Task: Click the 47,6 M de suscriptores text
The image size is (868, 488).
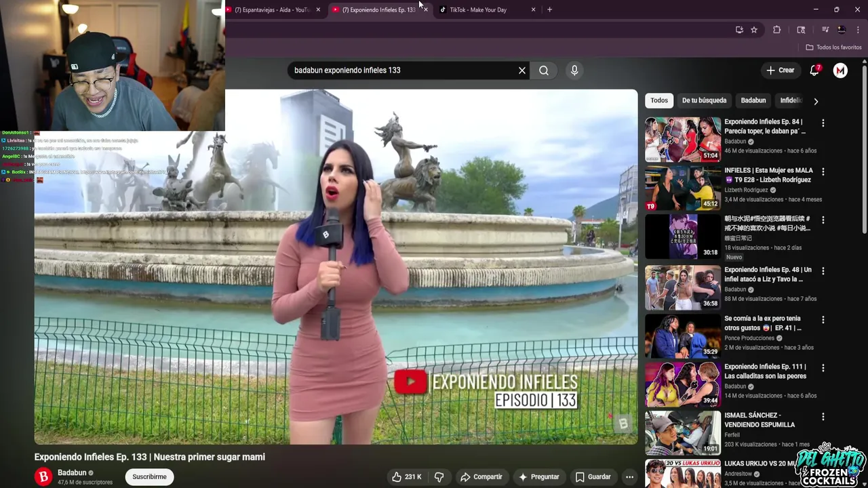Action: [x=85, y=483]
